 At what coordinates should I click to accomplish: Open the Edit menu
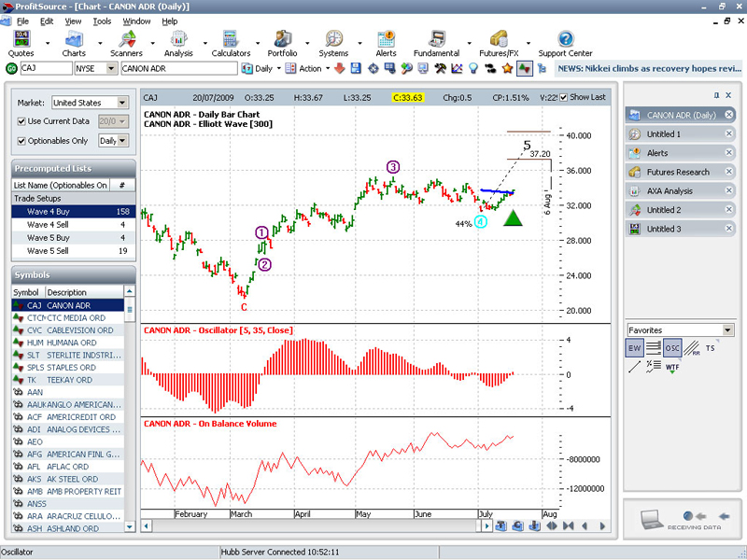[x=47, y=21]
